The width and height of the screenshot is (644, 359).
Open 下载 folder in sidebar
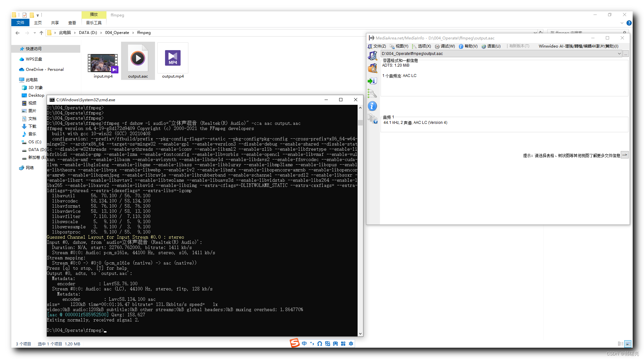click(x=29, y=126)
